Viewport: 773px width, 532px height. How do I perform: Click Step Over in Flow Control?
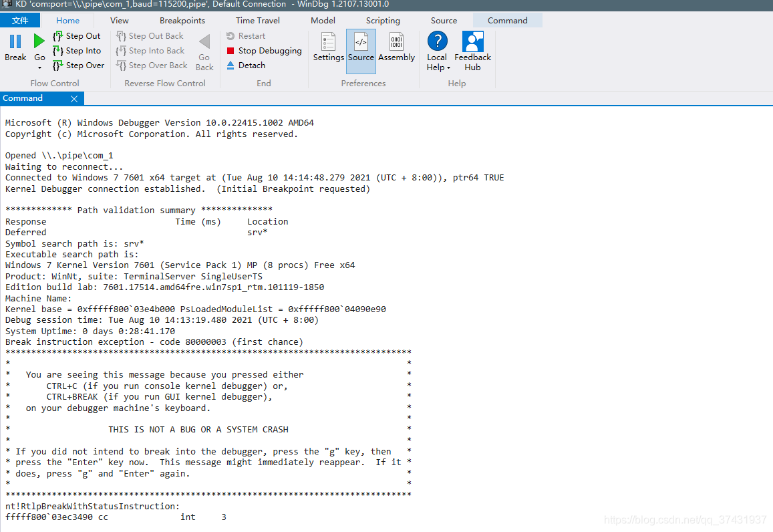click(78, 65)
